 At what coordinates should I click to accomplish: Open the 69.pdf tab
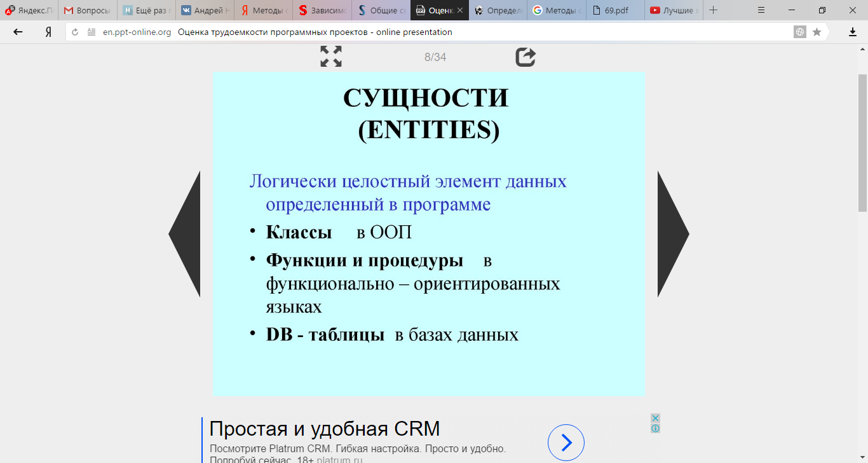615,10
